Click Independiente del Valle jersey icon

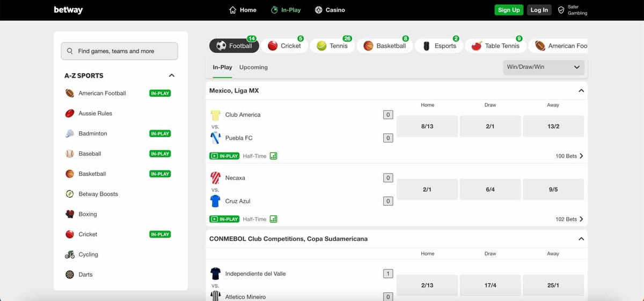tap(215, 274)
